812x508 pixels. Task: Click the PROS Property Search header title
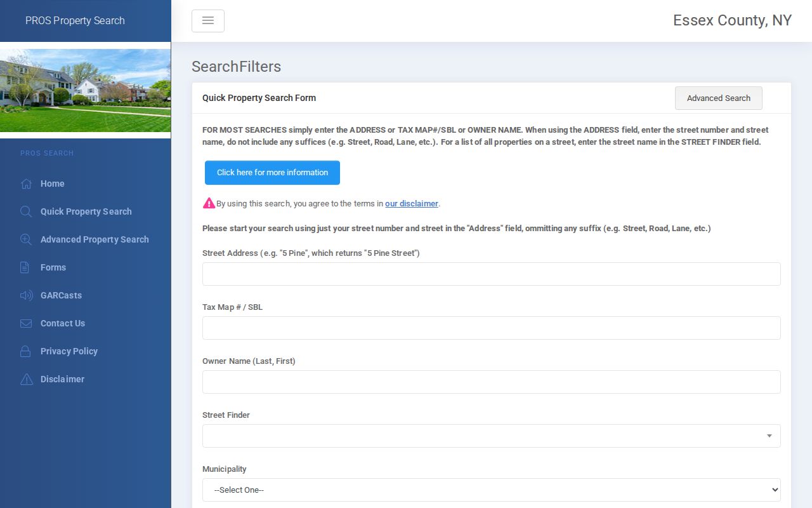click(x=75, y=21)
